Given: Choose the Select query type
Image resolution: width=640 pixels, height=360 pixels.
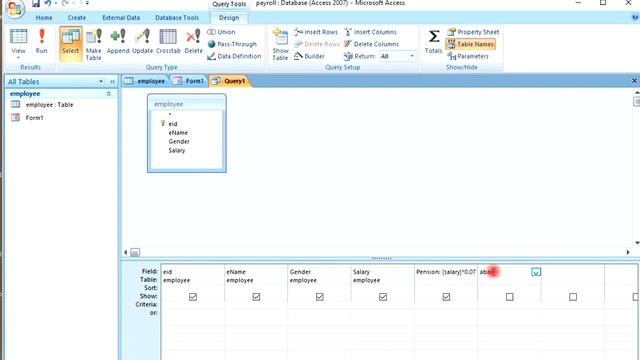Looking at the screenshot, I should tap(70, 43).
